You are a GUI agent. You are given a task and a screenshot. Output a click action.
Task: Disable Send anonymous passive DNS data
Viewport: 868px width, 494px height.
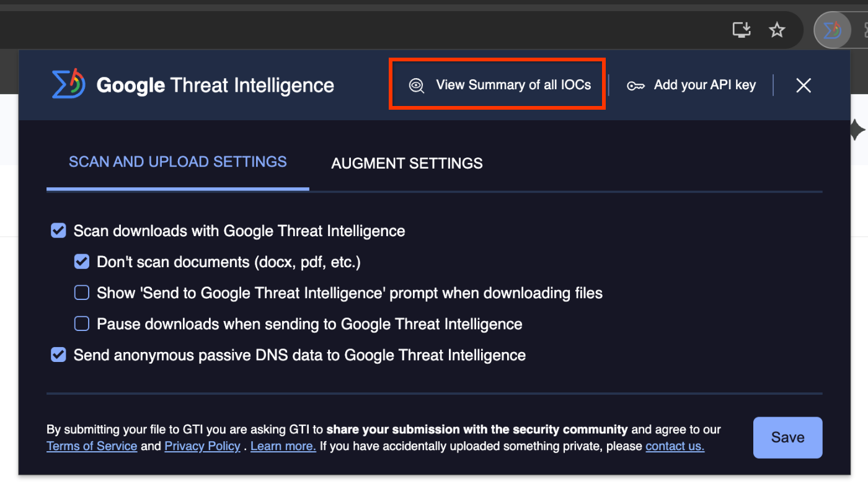tap(58, 355)
